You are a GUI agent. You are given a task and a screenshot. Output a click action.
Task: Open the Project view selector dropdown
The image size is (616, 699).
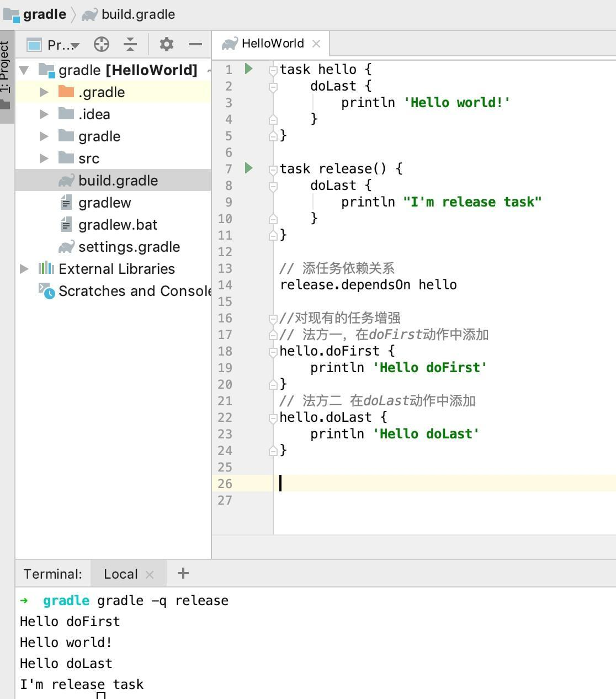54,45
